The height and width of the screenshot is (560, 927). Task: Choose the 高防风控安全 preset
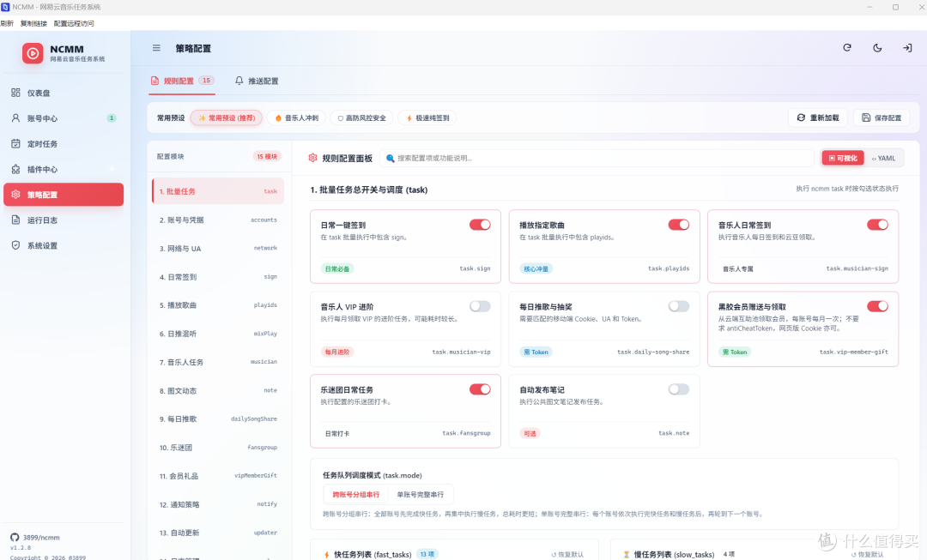(362, 118)
